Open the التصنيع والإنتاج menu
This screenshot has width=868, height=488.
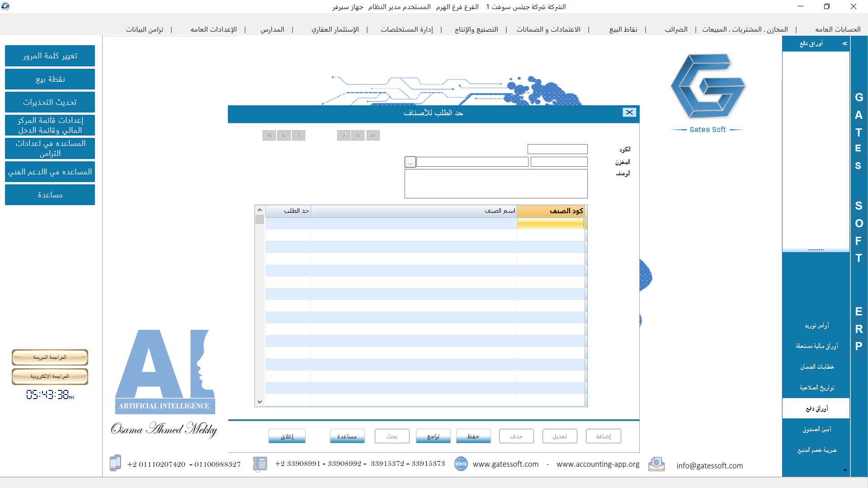coord(476,29)
